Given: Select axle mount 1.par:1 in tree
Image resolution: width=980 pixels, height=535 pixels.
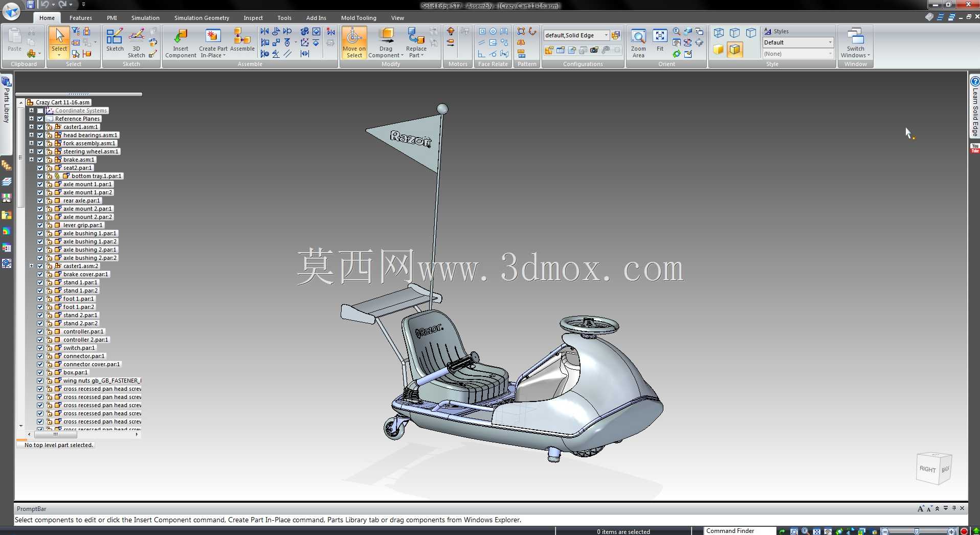Looking at the screenshot, I should click(x=87, y=184).
